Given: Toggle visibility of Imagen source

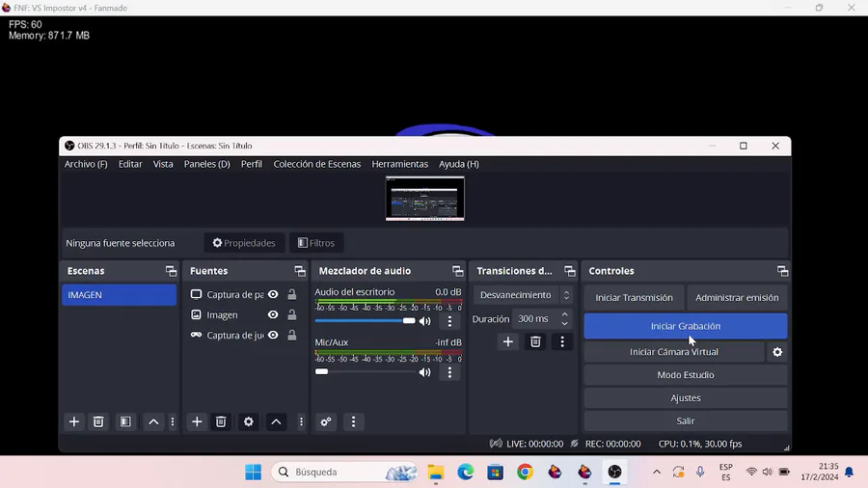Looking at the screenshot, I should (273, 314).
